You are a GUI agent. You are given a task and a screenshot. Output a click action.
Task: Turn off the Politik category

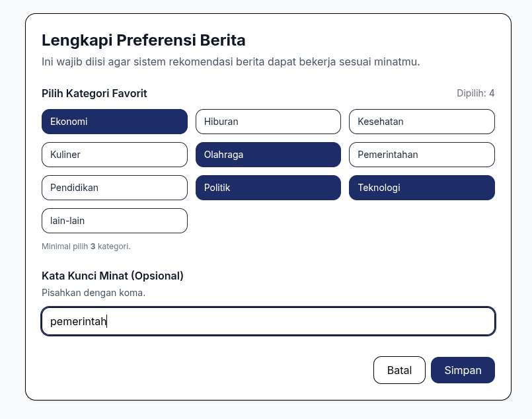click(x=268, y=188)
